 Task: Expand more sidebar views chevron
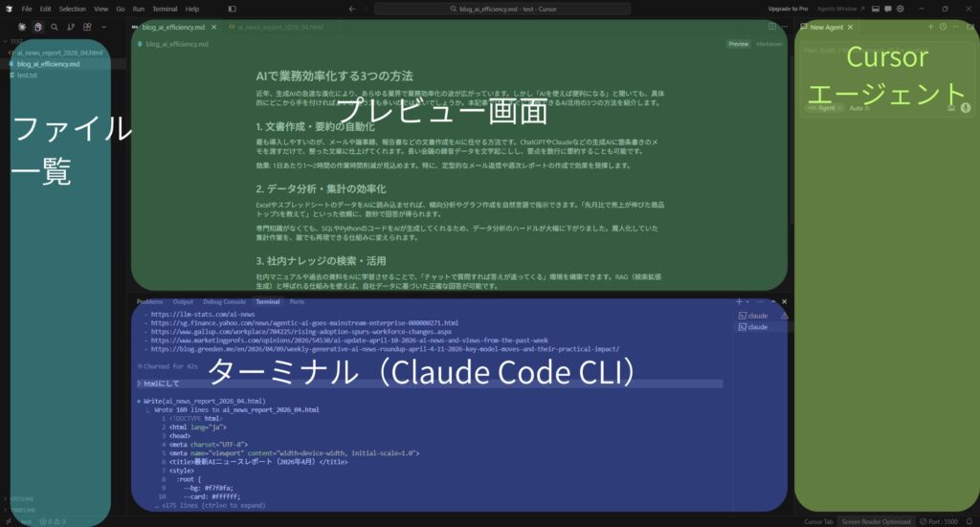103,27
